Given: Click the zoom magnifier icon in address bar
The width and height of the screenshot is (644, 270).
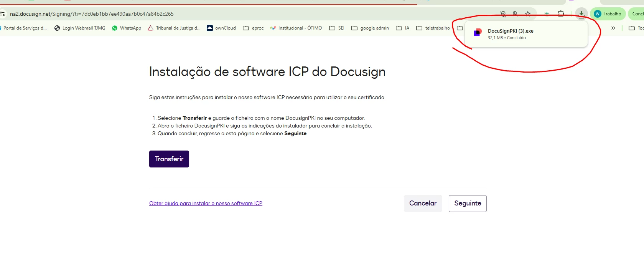Looking at the screenshot, I should 516,14.
